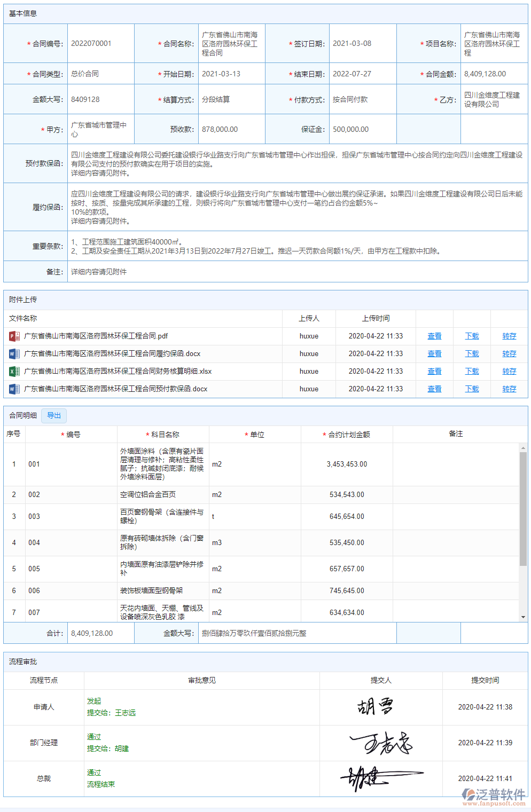
Task: View 查看 for 财务核算明细.xlsx
Action: (x=434, y=372)
